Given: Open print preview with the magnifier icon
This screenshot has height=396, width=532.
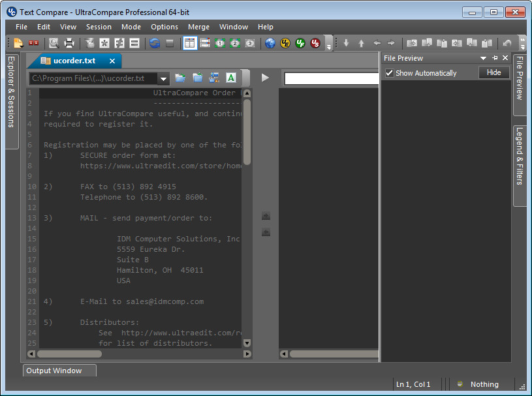Looking at the screenshot, I should pos(54,43).
